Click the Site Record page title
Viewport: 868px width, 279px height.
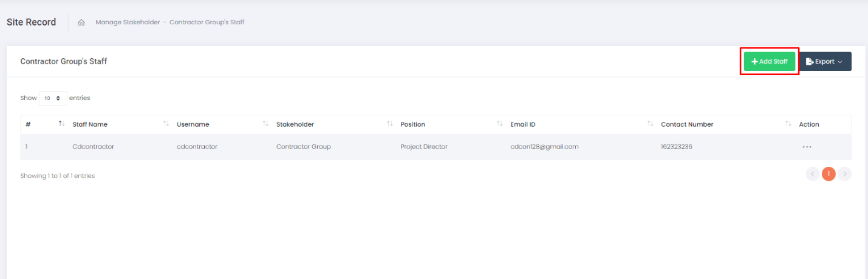point(31,22)
